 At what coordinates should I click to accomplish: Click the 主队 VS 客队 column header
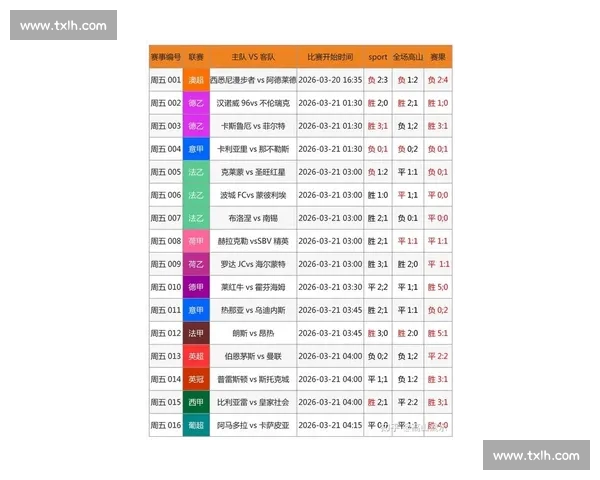[x=252, y=57]
